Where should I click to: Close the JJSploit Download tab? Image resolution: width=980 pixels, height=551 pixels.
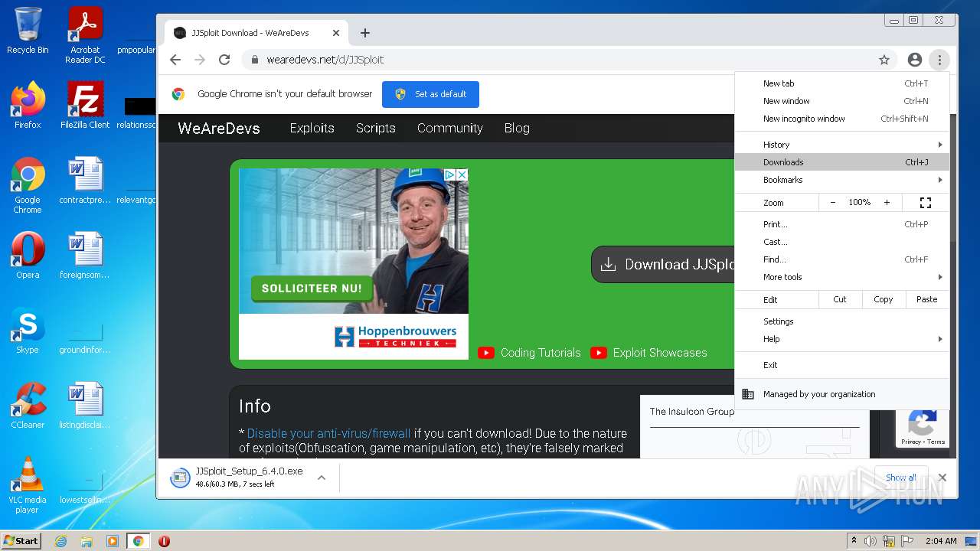336,33
